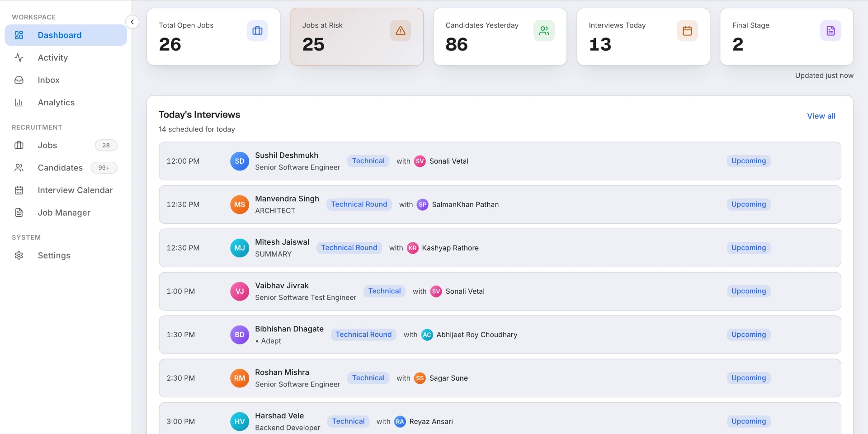Select candidate name Manvendra Singh
Screen dimensions: 868x434
pyautogui.click(x=287, y=198)
